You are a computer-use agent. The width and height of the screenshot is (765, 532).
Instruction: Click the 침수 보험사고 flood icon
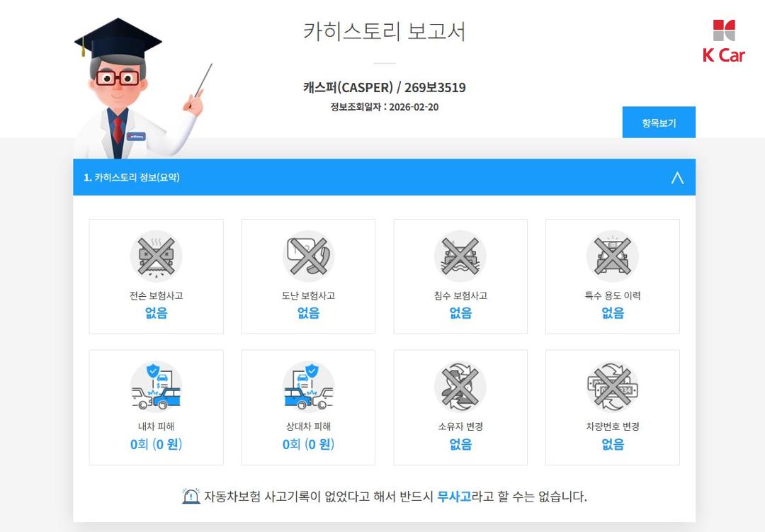click(460, 256)
